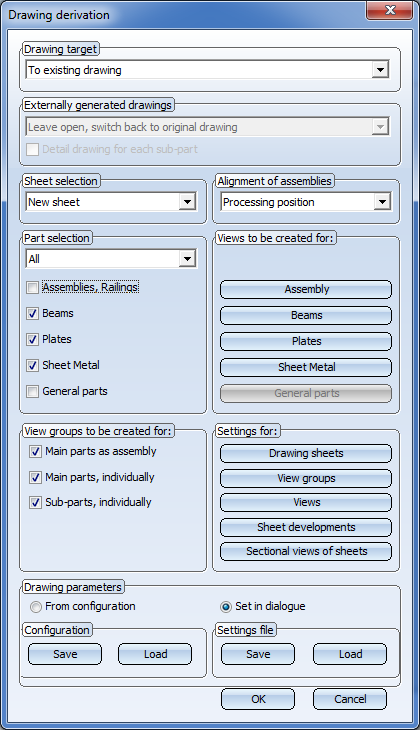Screen dimensions: 420x730
Task: Open the Alignment of assemblies dropdown
Action: (306, 202)
